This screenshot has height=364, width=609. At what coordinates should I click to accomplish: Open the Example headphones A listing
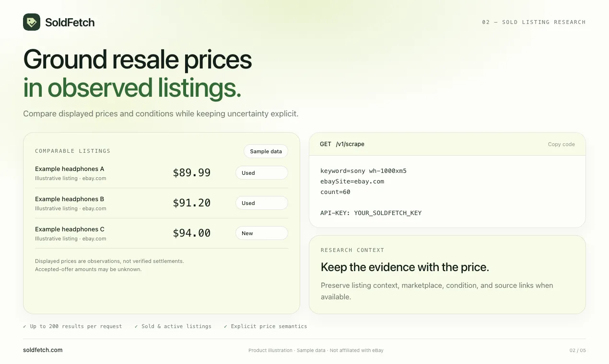(x=70, y=169)
